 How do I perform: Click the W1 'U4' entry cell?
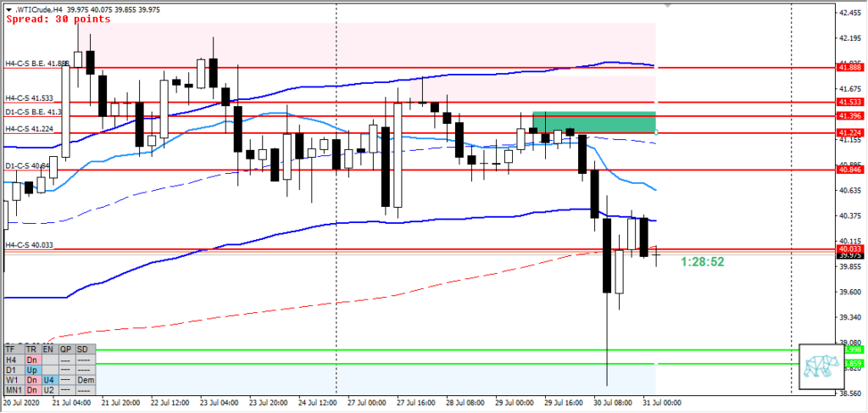coord(49,381)
